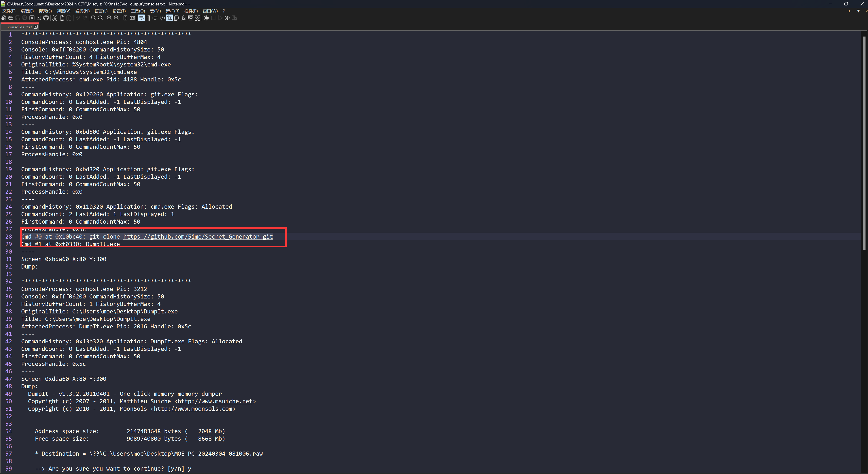This screenshot has height=474, width=868.
Task: Click the New file toolbar icon
Action: tap(3, 18)
